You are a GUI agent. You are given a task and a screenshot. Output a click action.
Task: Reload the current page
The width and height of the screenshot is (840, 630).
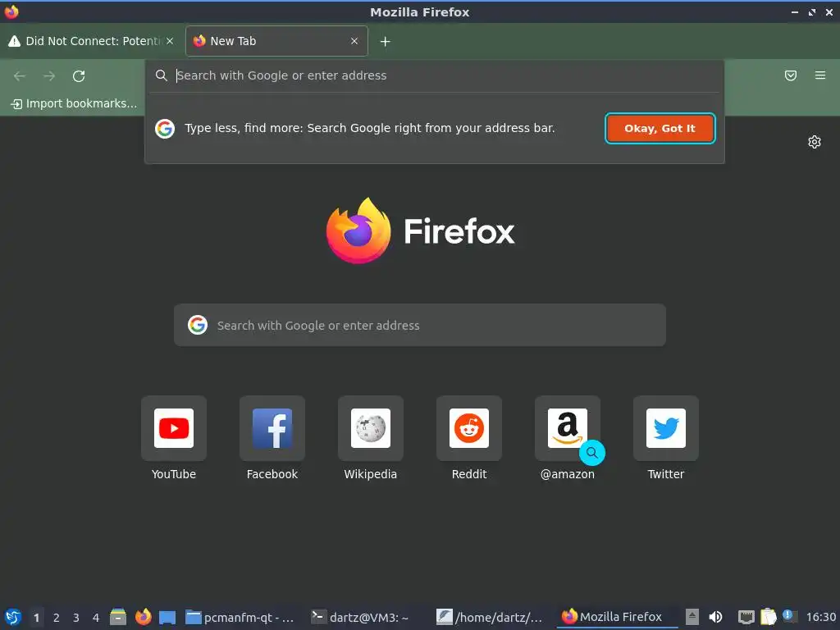point(79,76)
